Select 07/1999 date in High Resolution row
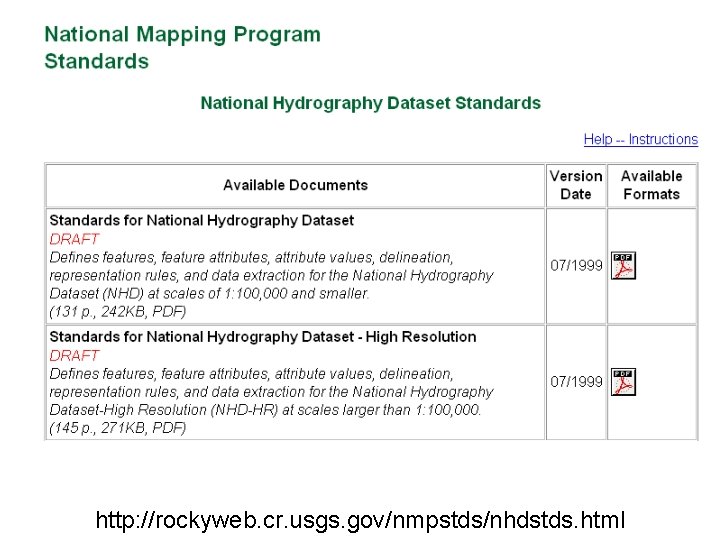The image size is (720, 540). (x=576, y=382)
